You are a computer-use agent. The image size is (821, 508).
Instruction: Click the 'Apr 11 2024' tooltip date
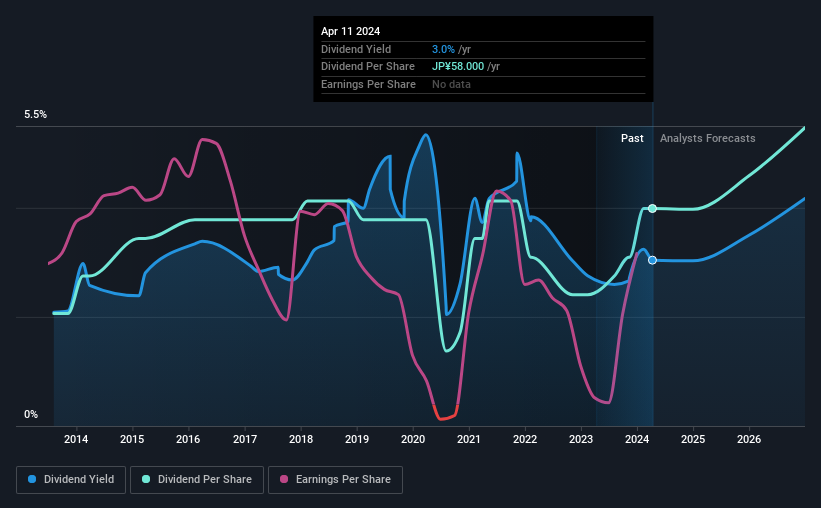click(350, 31)
